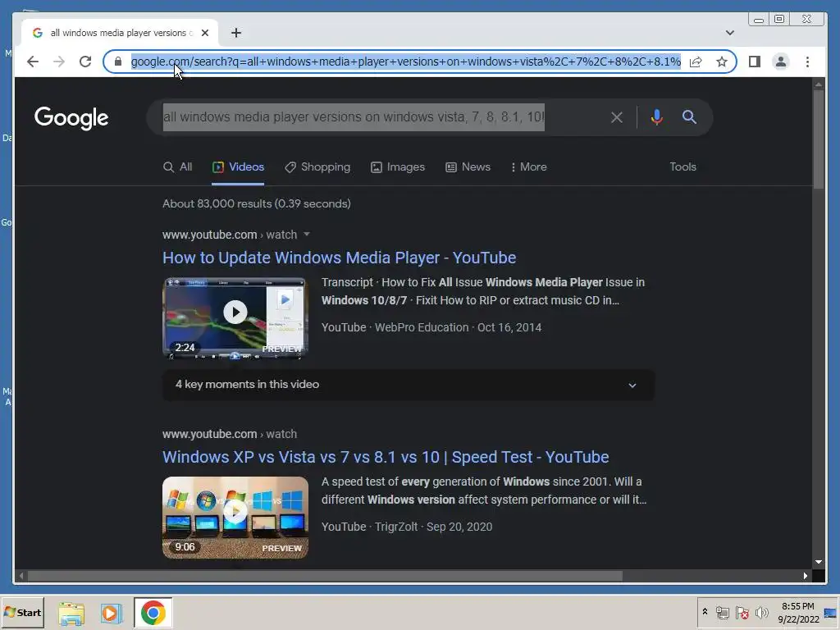Image resolution: width=840 pixels, height=630 pixels.
Task: Click the second result's youtube.com watch URL
Action: tap(230, 434)
